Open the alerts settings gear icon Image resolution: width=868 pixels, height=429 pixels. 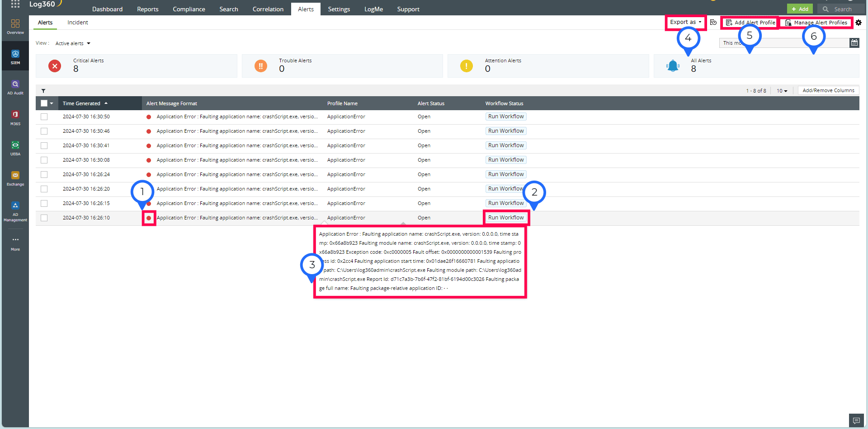pyautogui.click(x=858, y=22)
